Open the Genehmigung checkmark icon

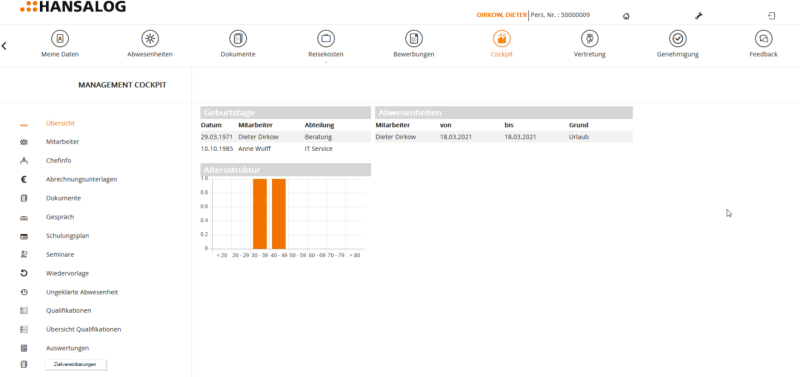click(x=678, y=38)
